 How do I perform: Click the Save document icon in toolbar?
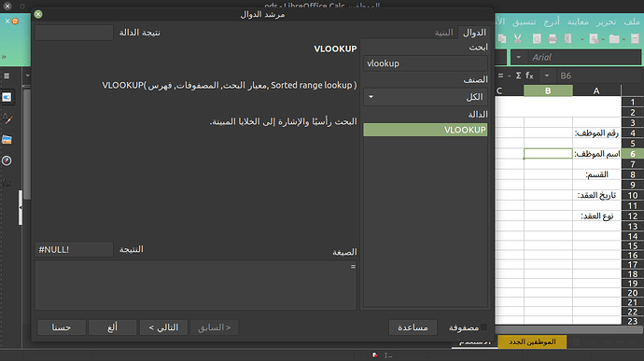[594, 39]
